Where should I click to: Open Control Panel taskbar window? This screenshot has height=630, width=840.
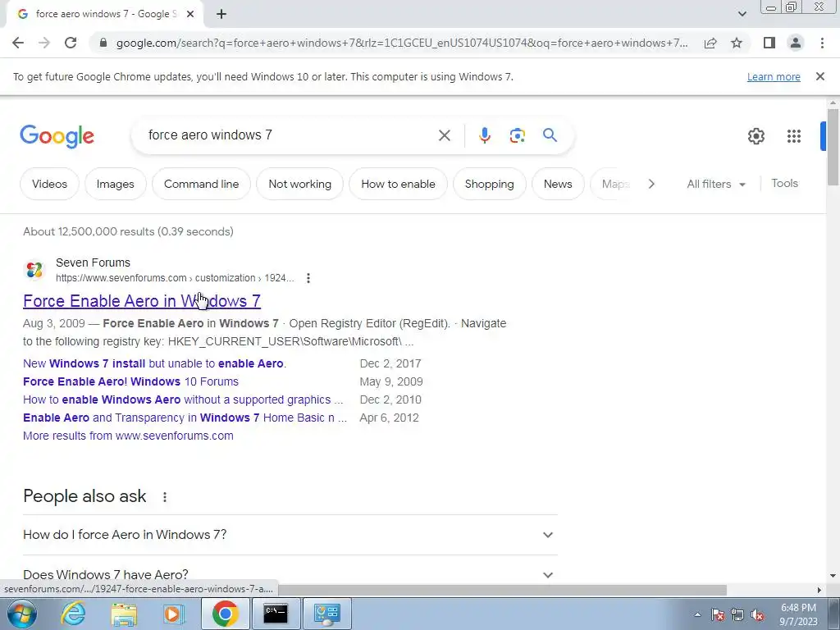click(x=326, y=614)
